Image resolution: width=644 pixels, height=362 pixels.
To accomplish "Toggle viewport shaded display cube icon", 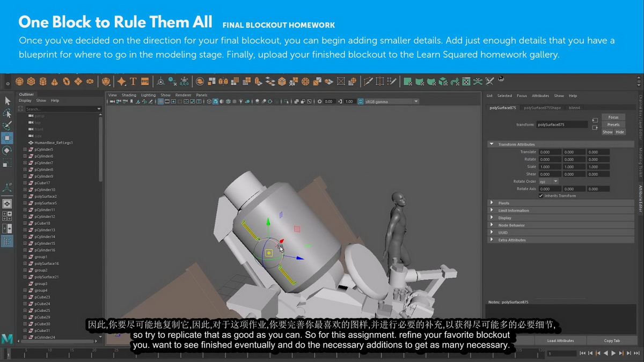I will pyautogui.click(x=215, y=101).
